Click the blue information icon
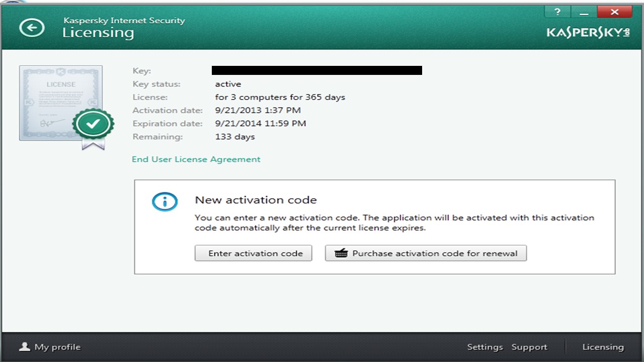 pyautogui.click(x=165, y=202)
